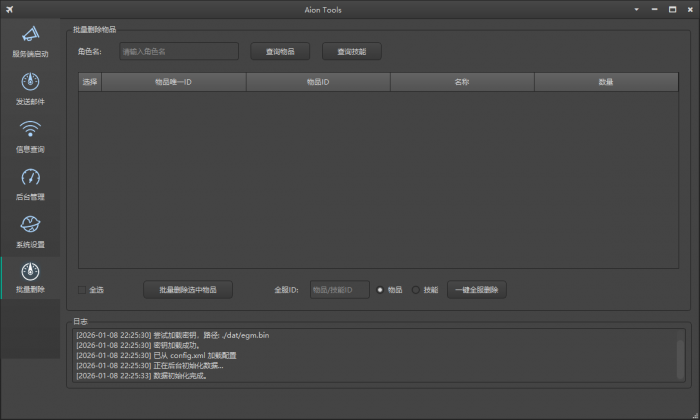The image size is (700, 420).
Task: Click log line 数据初始化完成
Action: tap(142, 376)
